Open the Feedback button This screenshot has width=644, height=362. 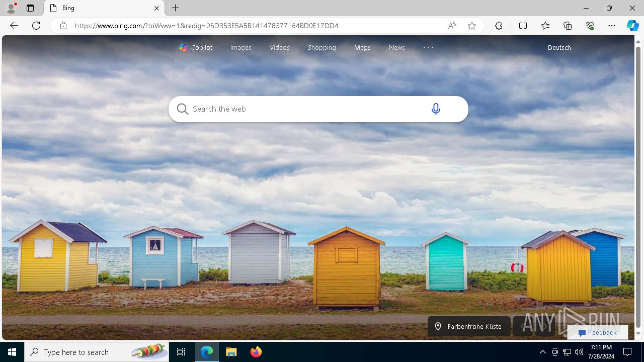coord(597,332)
